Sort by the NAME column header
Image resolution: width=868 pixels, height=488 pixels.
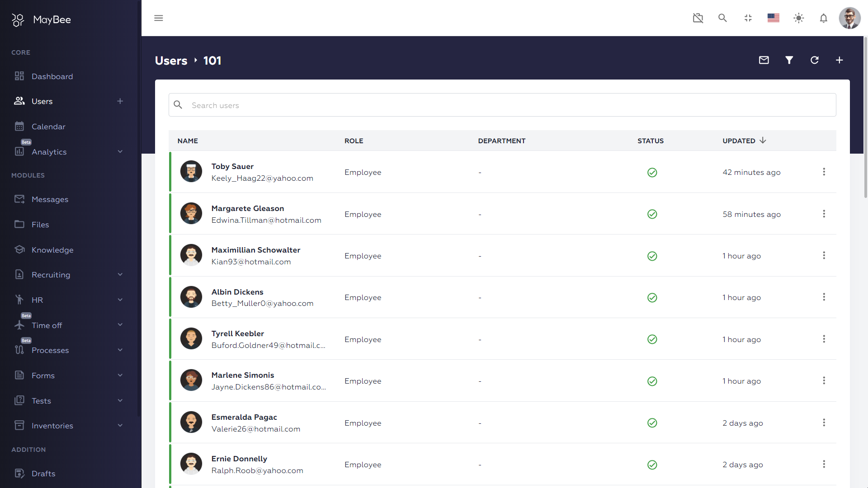pos(188,141)
